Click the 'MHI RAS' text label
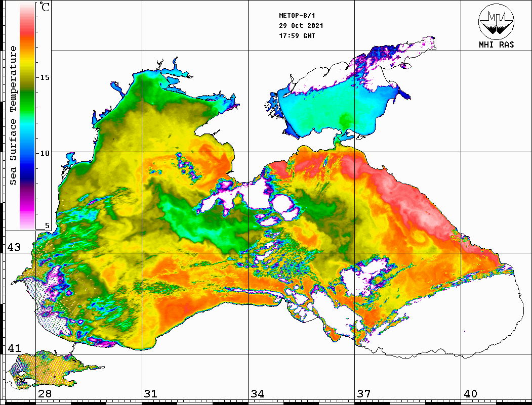 [497, 44]
